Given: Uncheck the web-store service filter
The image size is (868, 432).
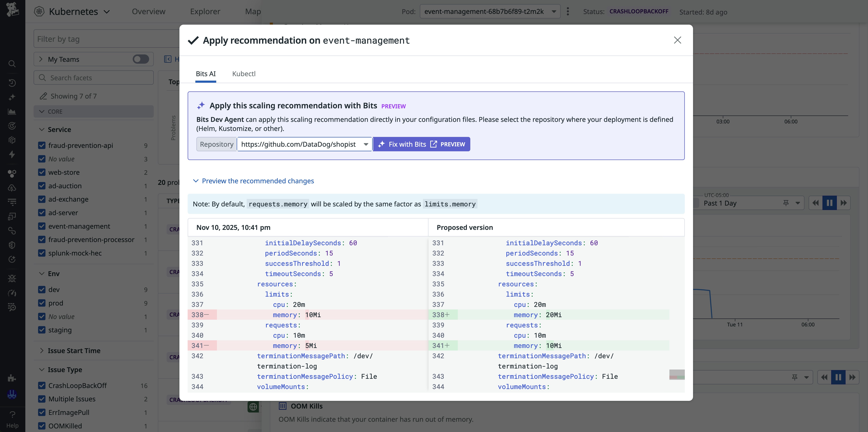Looking at the screenshot, I should point(42,172).
